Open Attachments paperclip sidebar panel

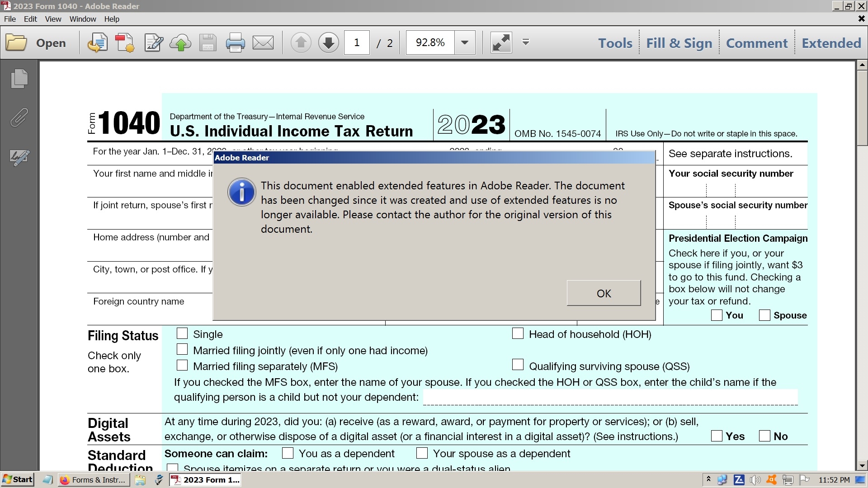(x=19, y=117)
